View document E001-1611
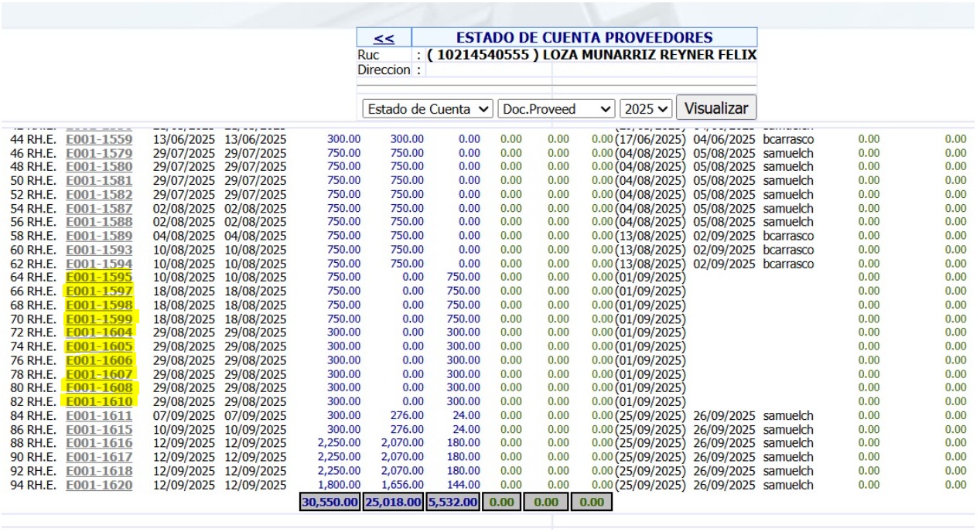The image size is (980, 532). (99, 416)
